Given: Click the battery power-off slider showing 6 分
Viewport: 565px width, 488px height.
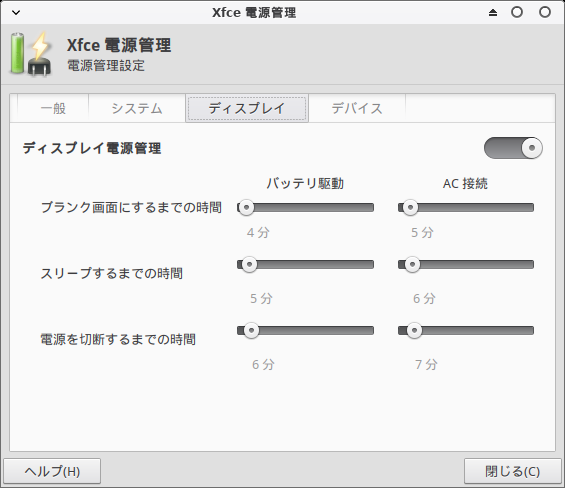Looking at the screenshot, I should (x=305, y=330).
